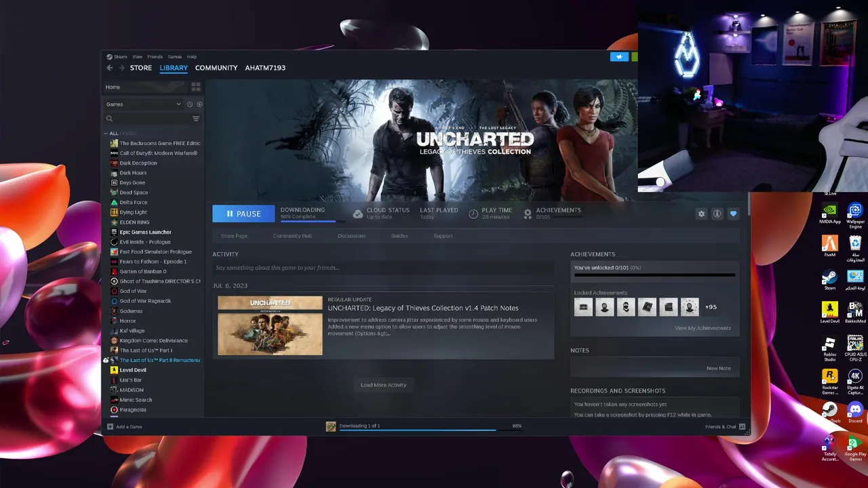Open the Recycle Bin on desktop
This screenshot has width=868, height=488.
855,249
